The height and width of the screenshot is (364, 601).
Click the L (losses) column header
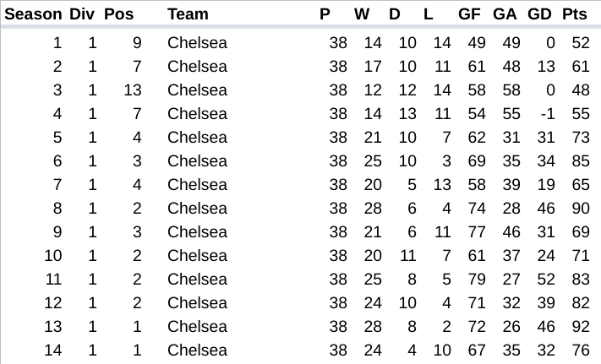click(428, 14)
